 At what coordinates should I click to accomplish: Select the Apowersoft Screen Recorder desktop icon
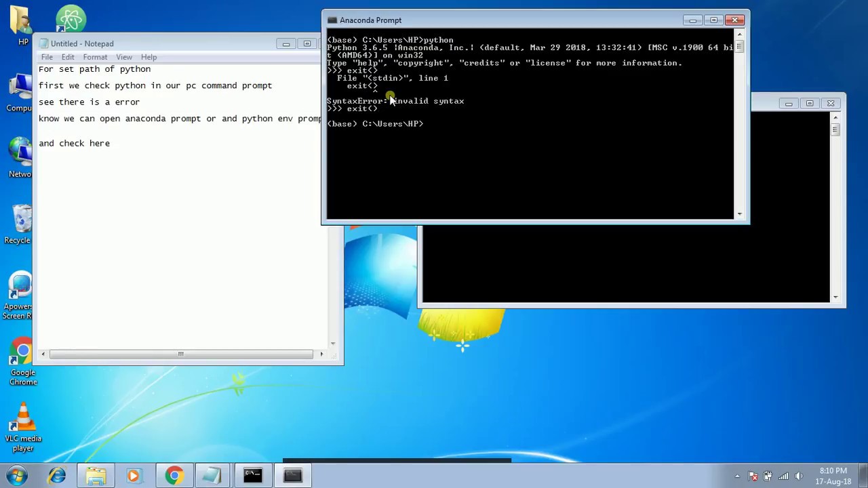(x=19, y=296)
